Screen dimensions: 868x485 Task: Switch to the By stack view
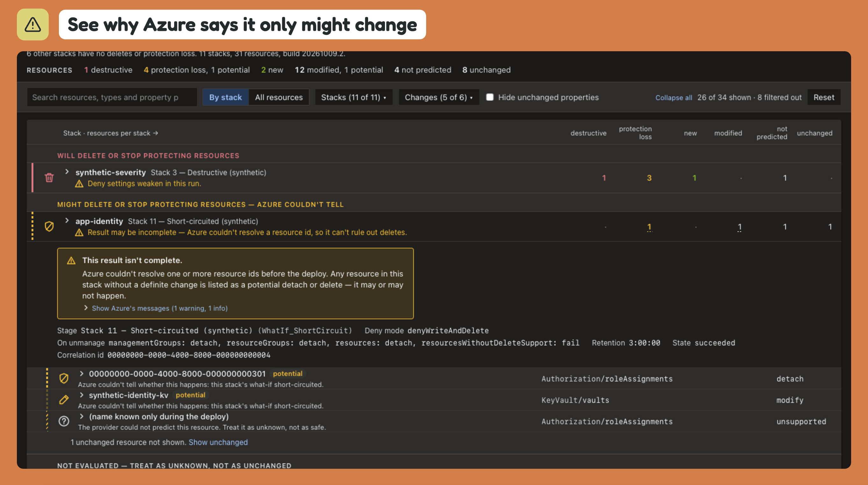click(225, 97)
